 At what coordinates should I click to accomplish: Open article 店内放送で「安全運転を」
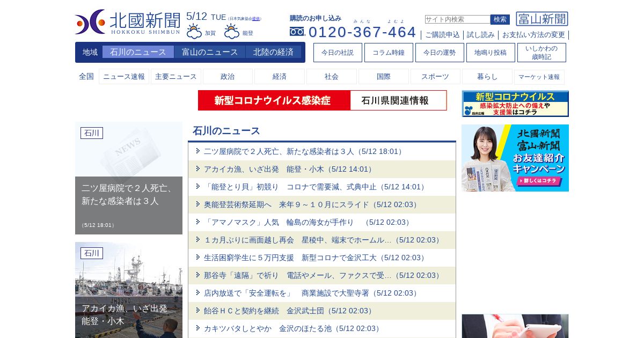311,293
